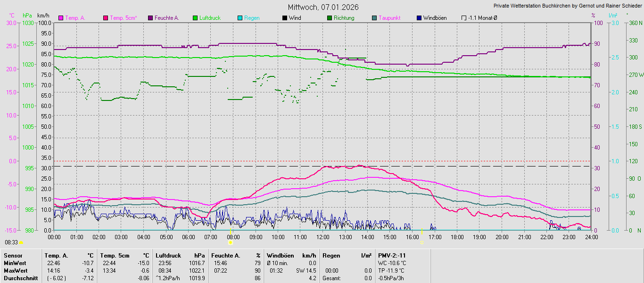Click the cyan Regen legend square
Image resolution: width=644 pixels, height=283 pixels.
[x=240, y=18]
